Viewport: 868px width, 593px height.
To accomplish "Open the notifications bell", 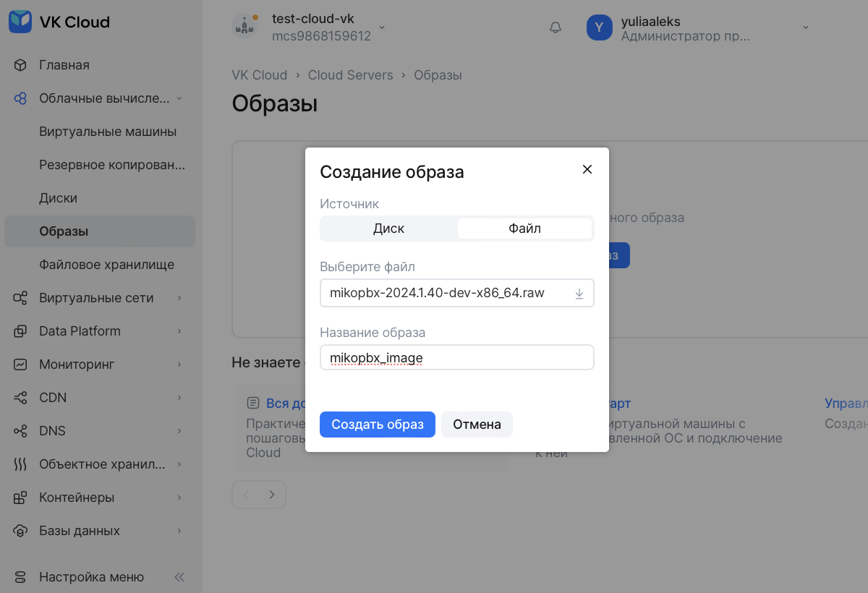I will [x=556, y=27].
